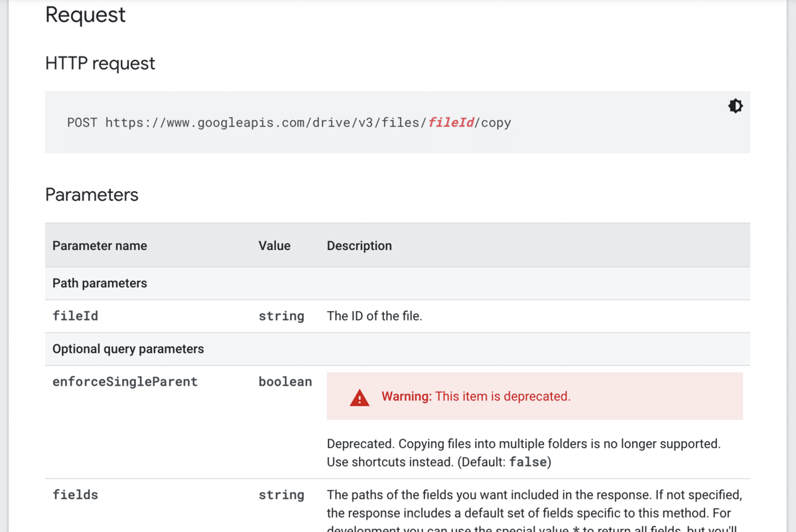This screenshot has width=796, height=532.
Task: Click 'The ID of the file.' description
Action: point(374,316)
